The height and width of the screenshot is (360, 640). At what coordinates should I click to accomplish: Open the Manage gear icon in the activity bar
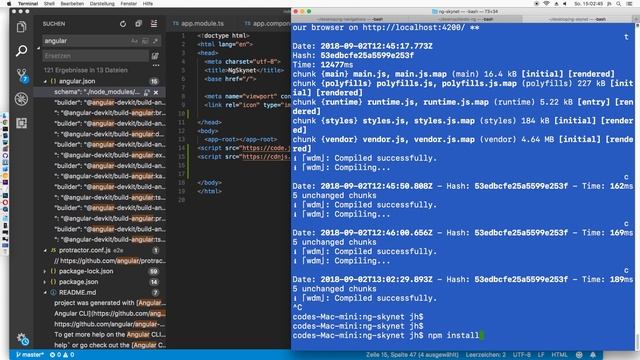pyautogui.click(x=22, y=339)
